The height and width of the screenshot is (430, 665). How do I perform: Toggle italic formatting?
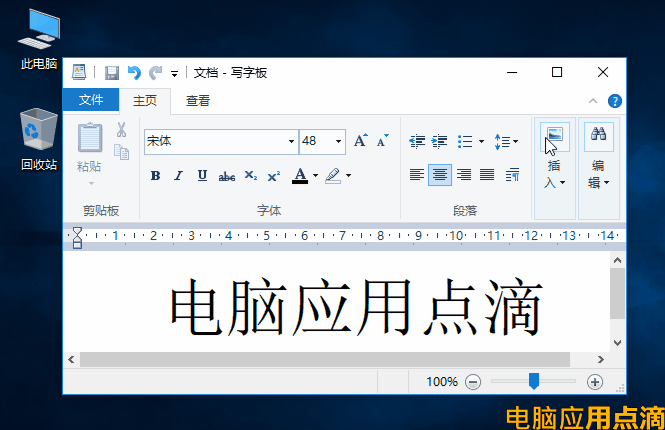[179, 176]
